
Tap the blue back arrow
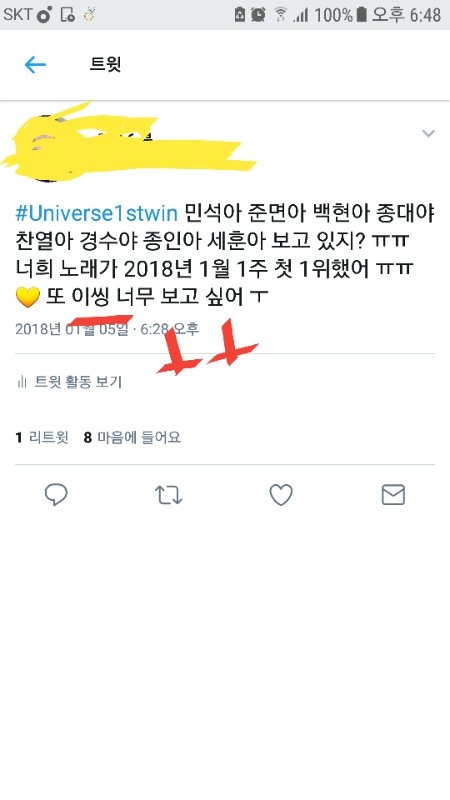(x=35, y=65)
